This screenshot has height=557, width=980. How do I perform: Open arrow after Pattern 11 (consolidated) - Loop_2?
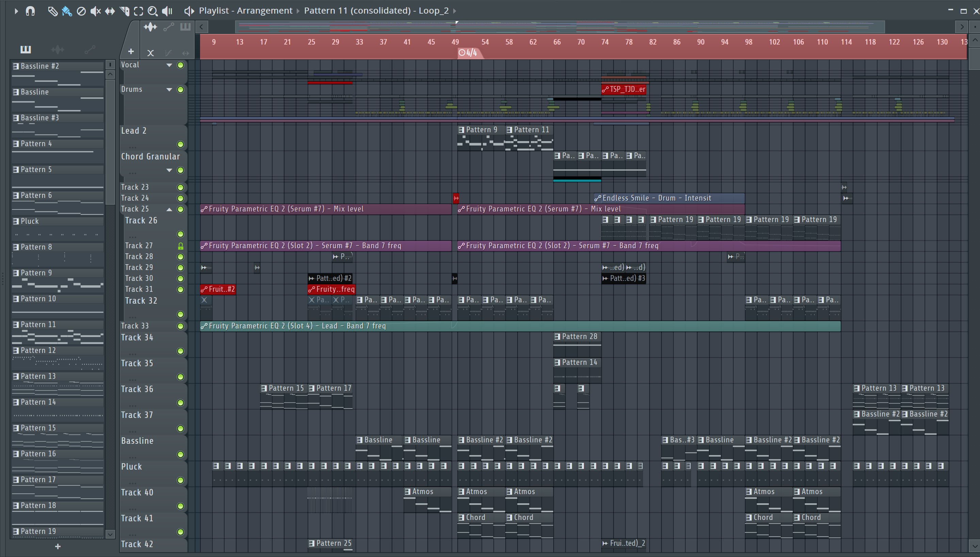pyautogui.click(x=454, y=11)
